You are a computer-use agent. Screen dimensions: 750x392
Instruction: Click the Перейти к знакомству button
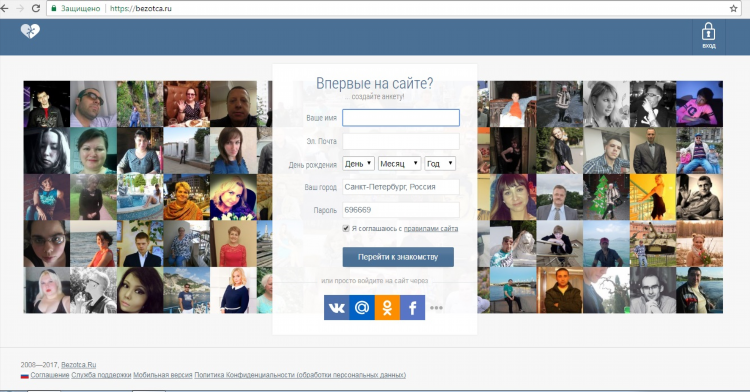click(x=398, y=257)
